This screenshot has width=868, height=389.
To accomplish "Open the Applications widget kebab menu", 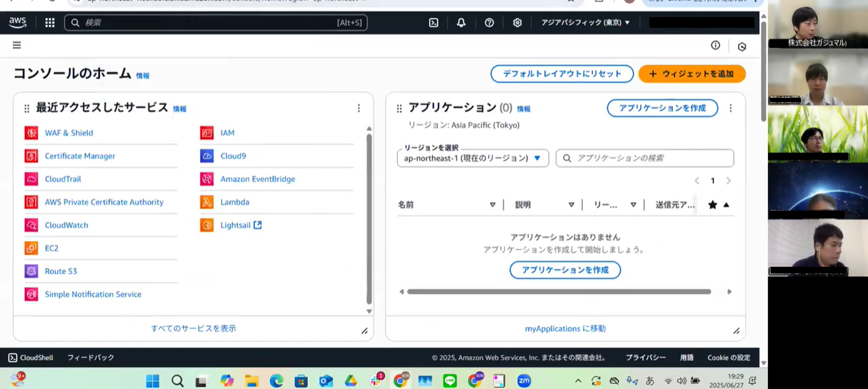I will [x=730, y=108].
